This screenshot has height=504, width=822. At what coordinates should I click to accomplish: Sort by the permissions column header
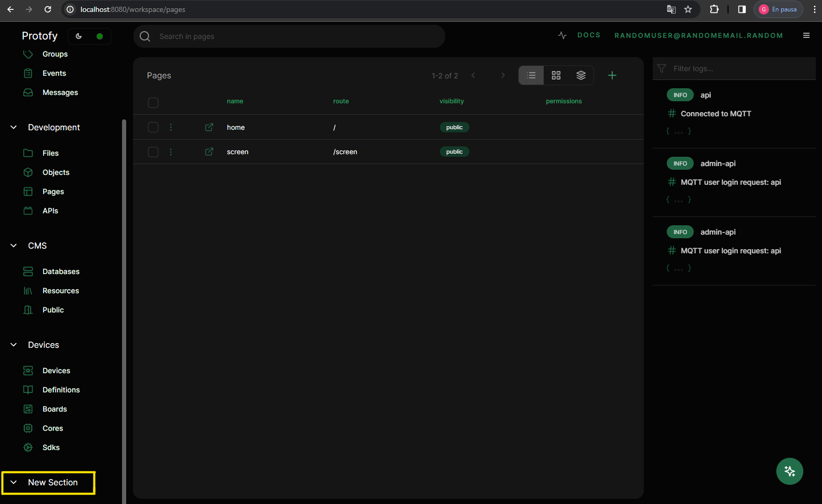(564, 101)
